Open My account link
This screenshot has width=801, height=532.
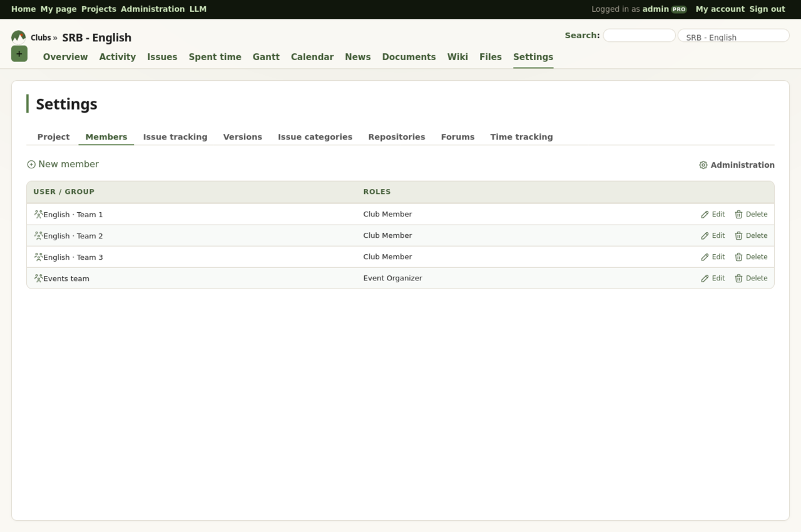click(x=720, y=9)
